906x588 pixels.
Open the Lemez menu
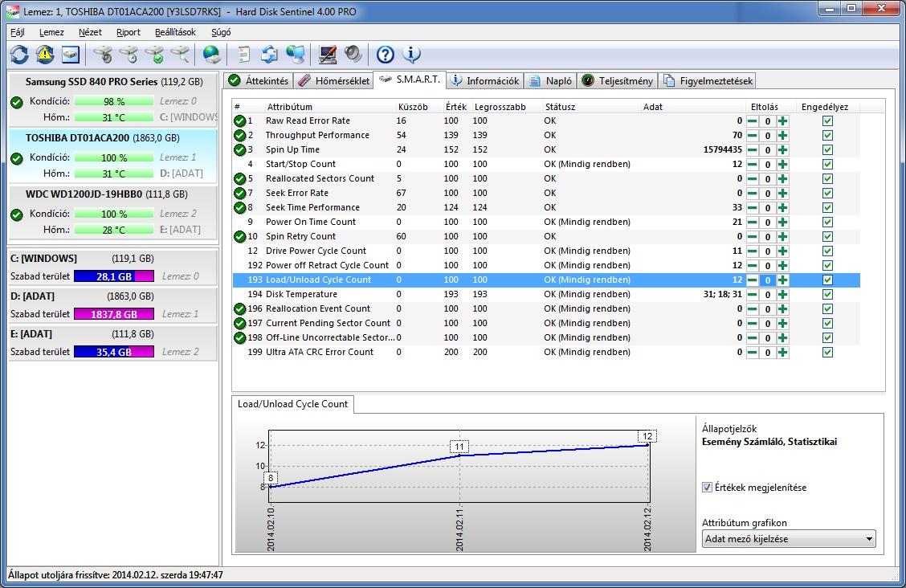pos(51,32)
